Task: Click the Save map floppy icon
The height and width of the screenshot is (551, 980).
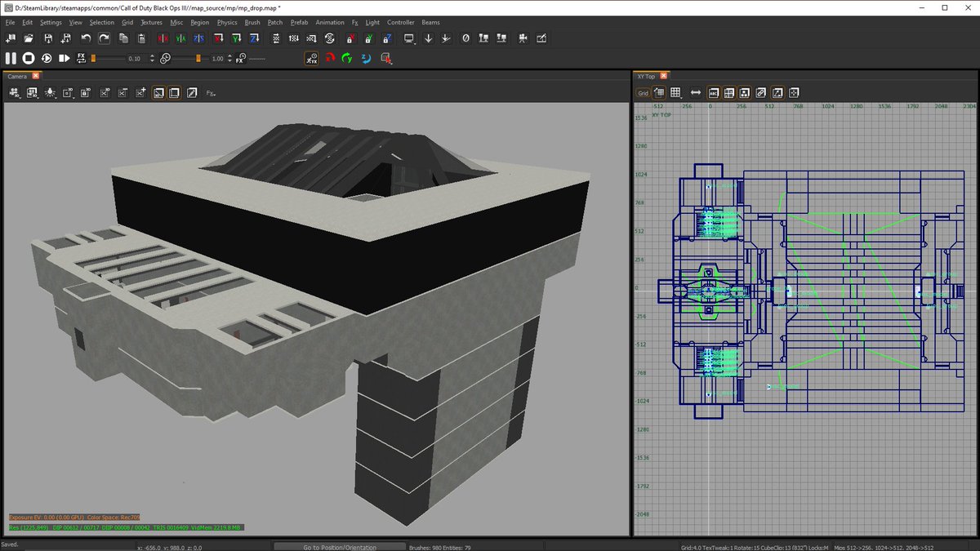Action: click(47, 38)
